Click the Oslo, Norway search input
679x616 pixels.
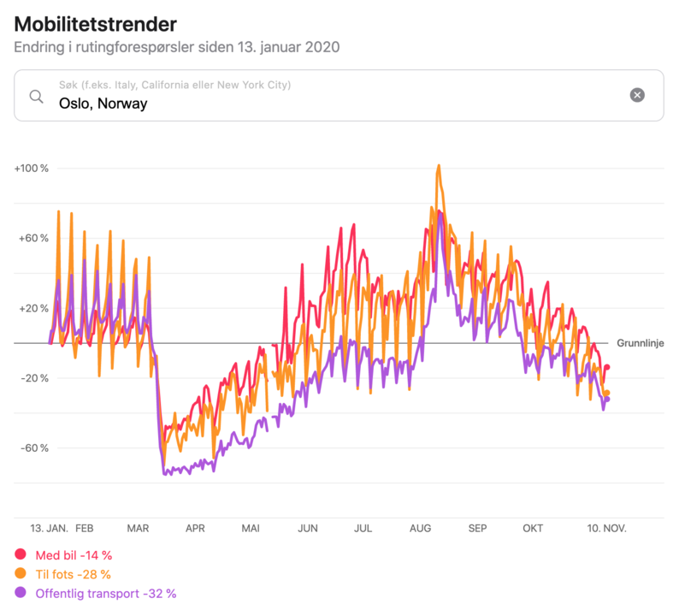tap(339, 95)
